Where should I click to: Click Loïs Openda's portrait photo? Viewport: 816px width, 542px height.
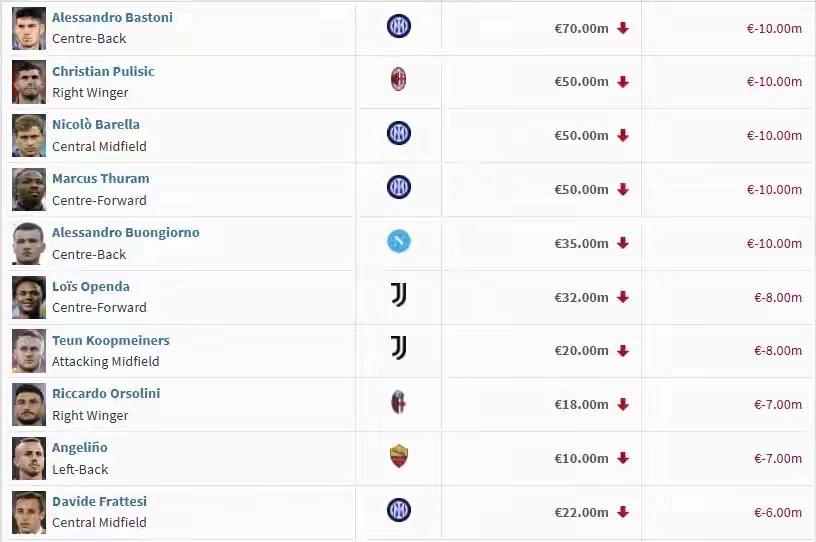(x=29, y=297)
